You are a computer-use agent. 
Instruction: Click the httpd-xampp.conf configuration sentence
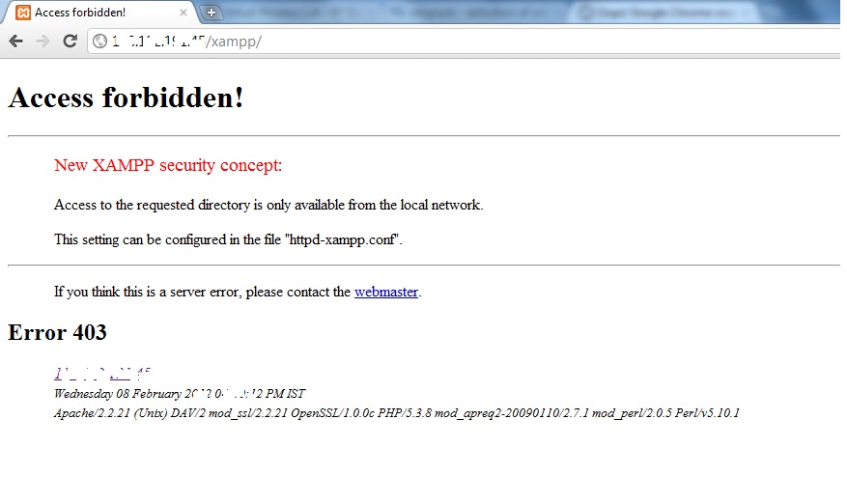pos(228,239)
